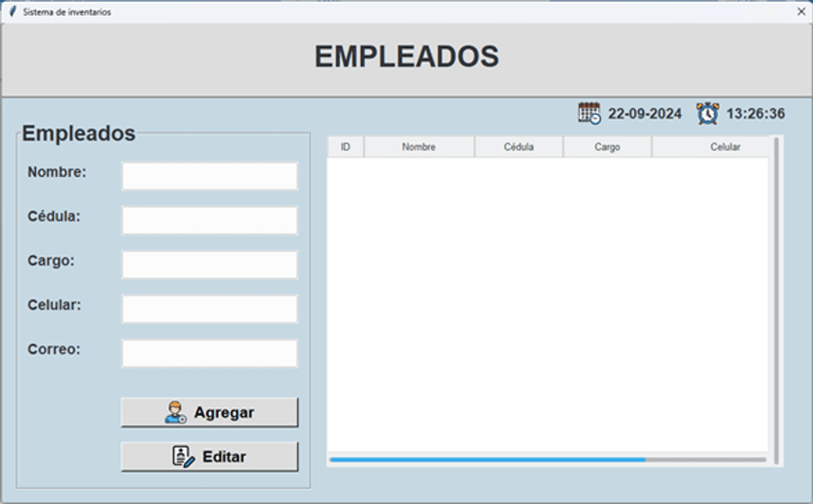This screenshot has width=813, height=504.
Task: Click the add-user icon on Agregar
Action: (175, 413)
